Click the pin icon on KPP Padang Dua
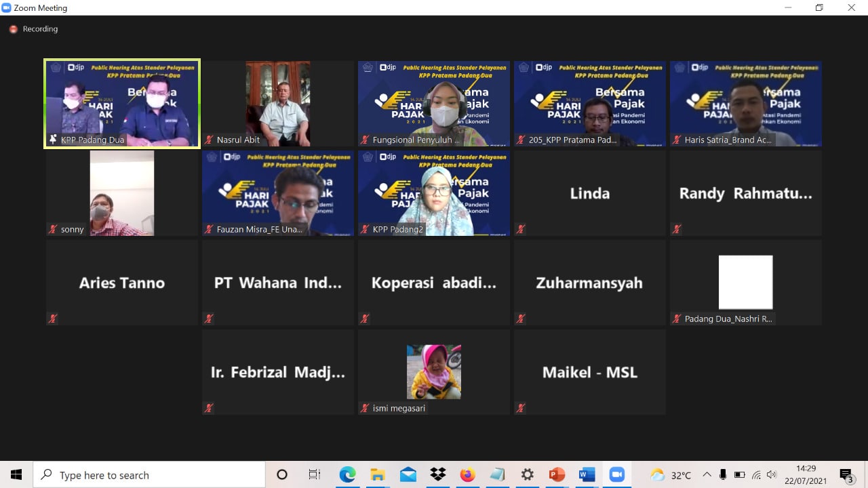 53,140
